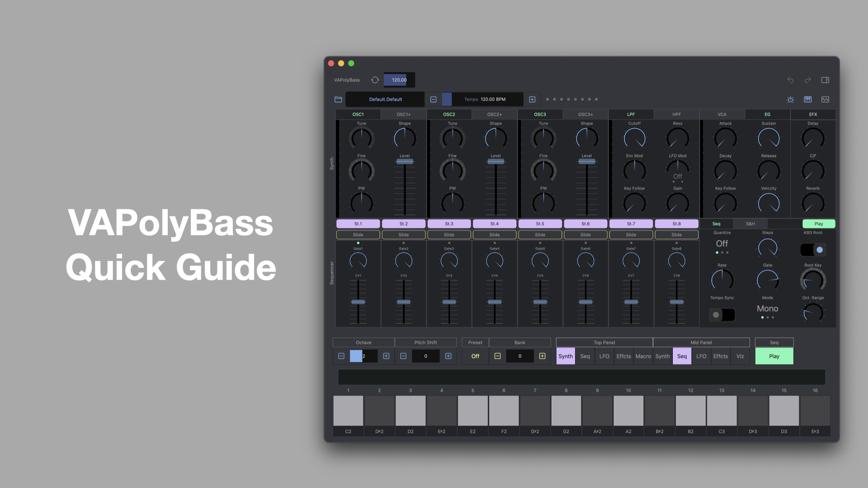Toggle the sidebar panel icon

[x=825, y=80]
